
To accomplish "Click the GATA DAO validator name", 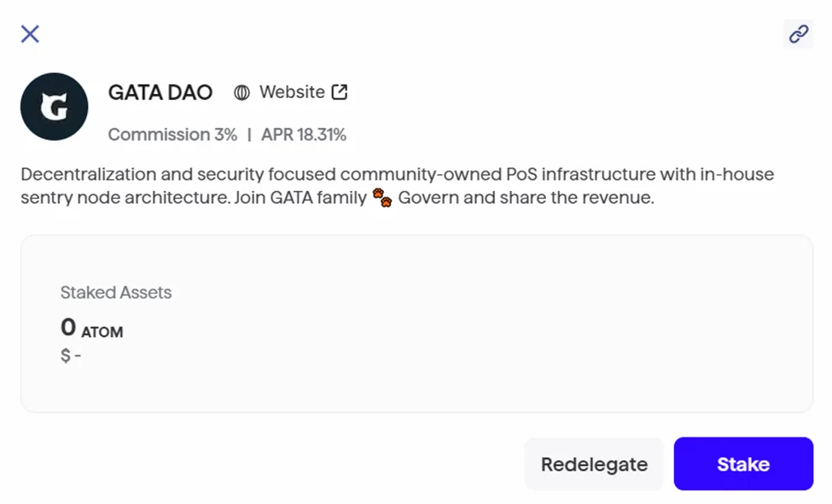I will 160,92.
